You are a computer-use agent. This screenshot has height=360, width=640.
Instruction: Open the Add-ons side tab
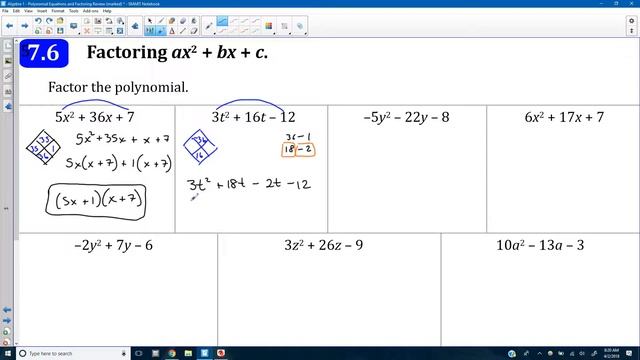click(8, 107)
